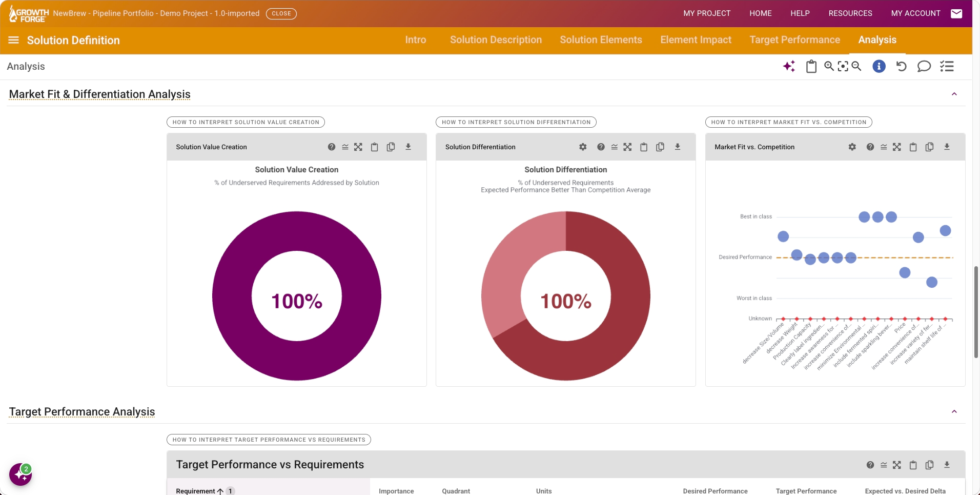Switch to the Intro tab
Viewport: 980px width, 495px height.
416,40
